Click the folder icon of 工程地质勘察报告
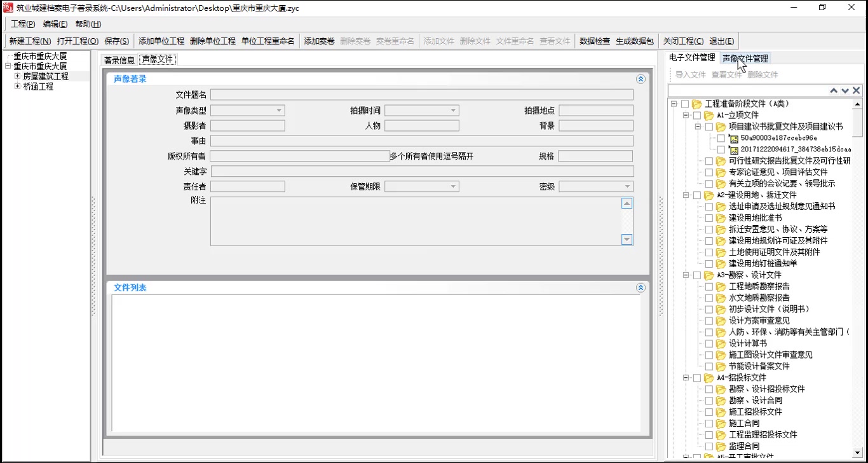The width and height of the screenshot is (868, 463). (721, 286)
